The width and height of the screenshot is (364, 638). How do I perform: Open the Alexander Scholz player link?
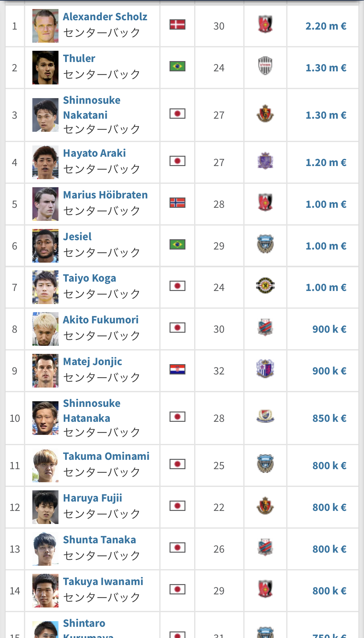click(x=105, y=17)
